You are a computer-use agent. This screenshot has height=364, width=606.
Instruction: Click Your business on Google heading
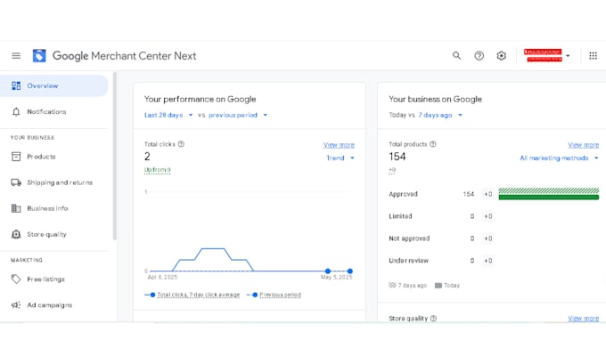coord(435,99)
